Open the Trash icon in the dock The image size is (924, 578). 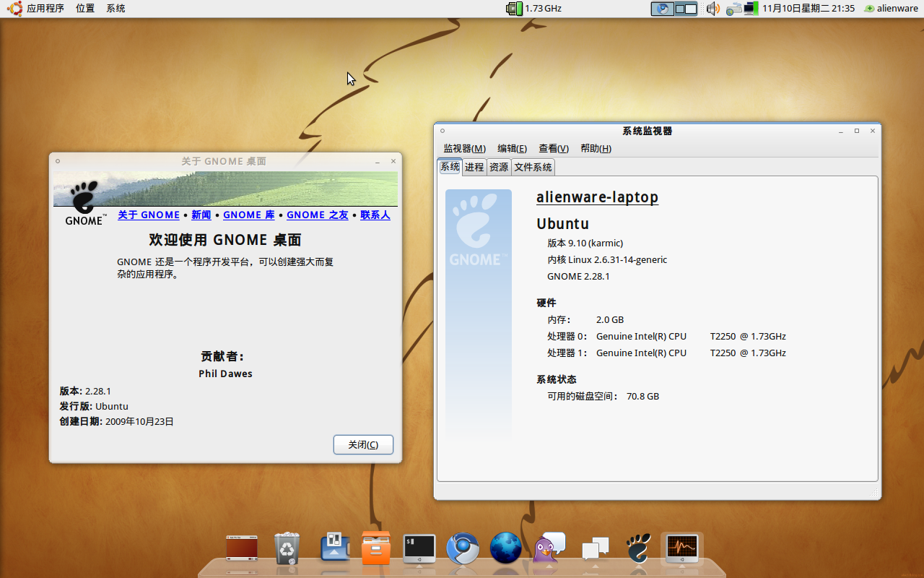287,548
